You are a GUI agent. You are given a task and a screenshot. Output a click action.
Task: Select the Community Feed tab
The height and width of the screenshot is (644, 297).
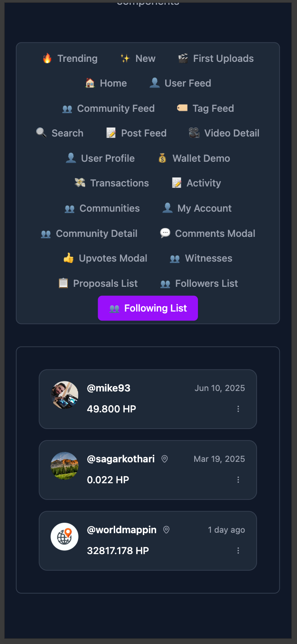(x=109, y=108)
